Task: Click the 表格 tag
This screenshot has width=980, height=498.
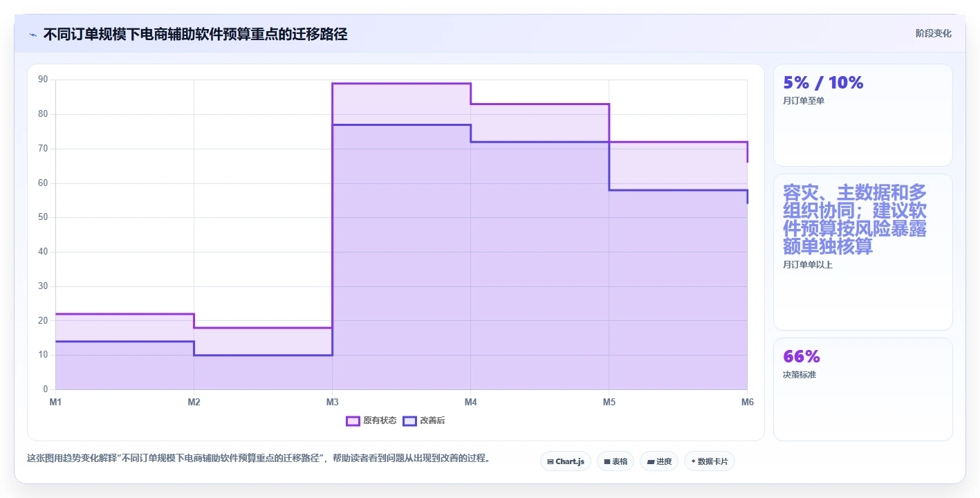Action: 615,461
